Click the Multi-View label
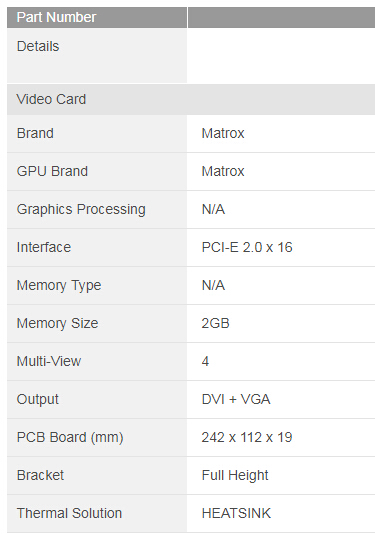 (x=49, y=361)
